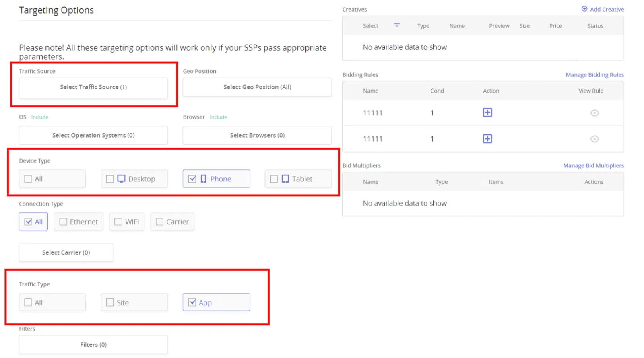Check the All device type checkbox

tap(28, 179)
